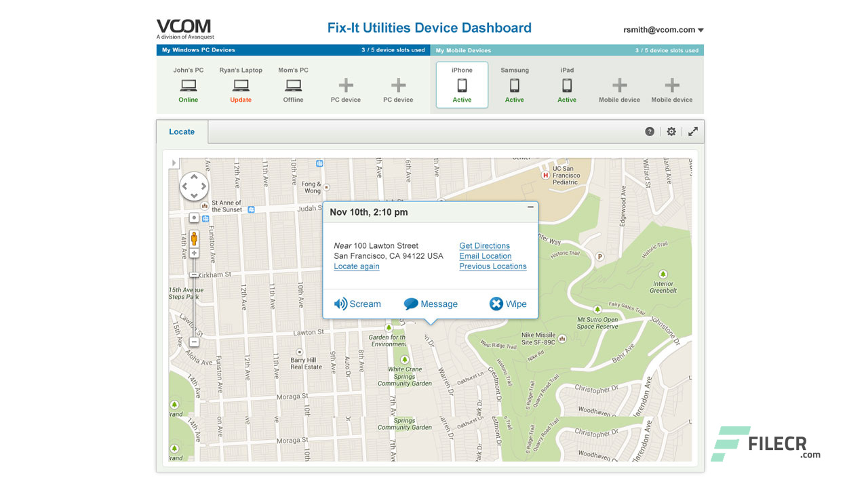Click the Mt Sutro Open Space Reserve marker
Viewport: 868px width, 488px height.
[597, 309]
